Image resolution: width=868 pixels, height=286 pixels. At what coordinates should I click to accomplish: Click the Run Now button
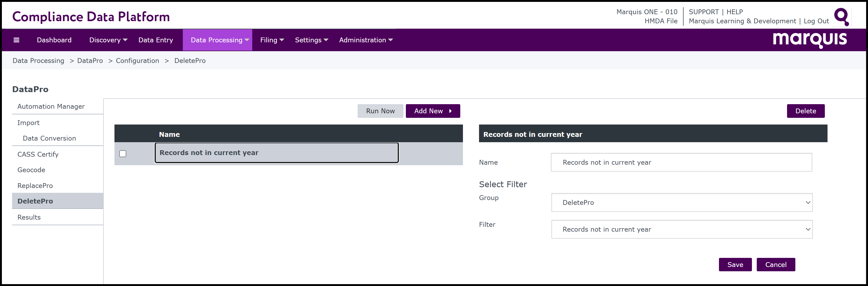pyautogui.click(x=380, y=111)
